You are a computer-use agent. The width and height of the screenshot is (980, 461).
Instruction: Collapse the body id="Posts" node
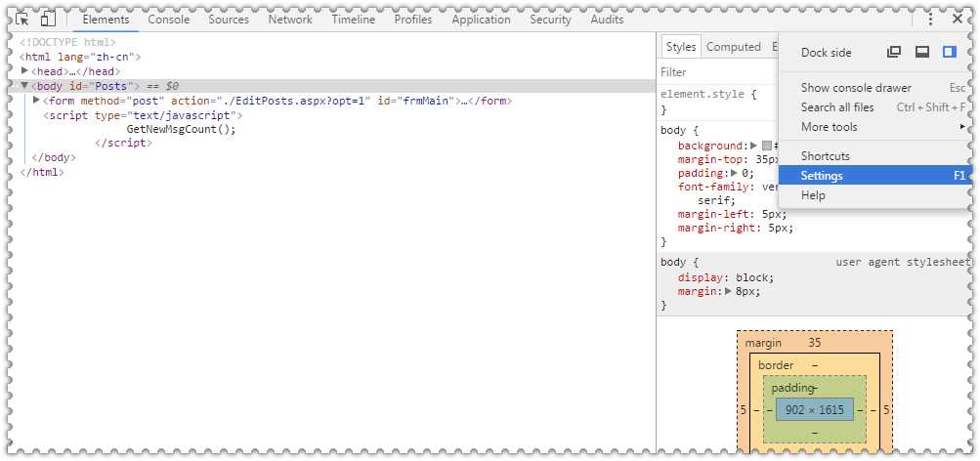(25, 86)
